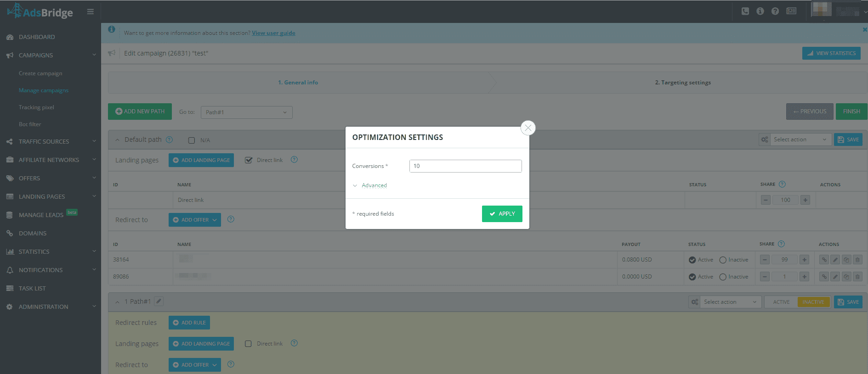Open Create campaign sidebar link
Image resolution: width=868 pixels, height=374 pixels.
(x=40, y=73)
